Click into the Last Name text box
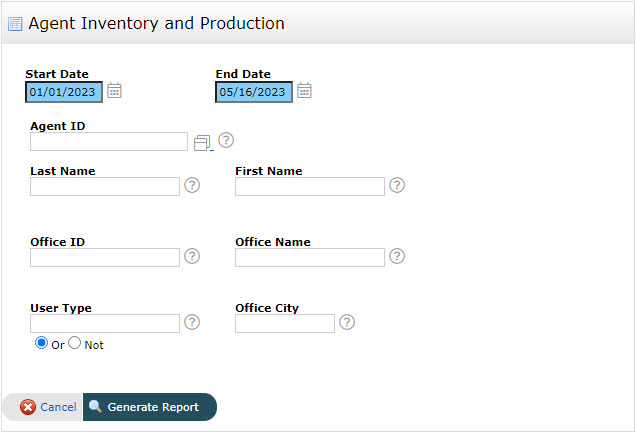Screen dimensions: 636x433 click(x=105, y=186)
